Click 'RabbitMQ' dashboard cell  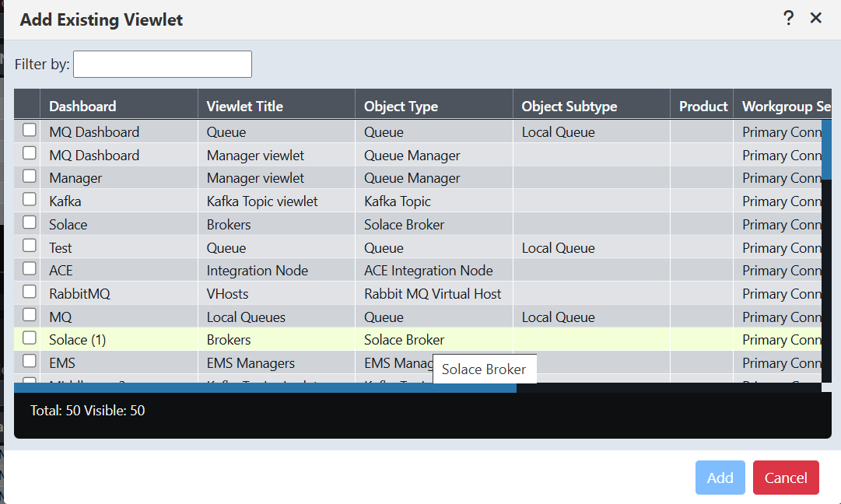119,294
